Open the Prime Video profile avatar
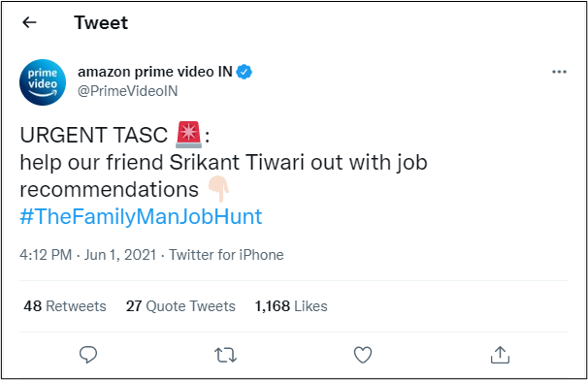 click(43, 82)
